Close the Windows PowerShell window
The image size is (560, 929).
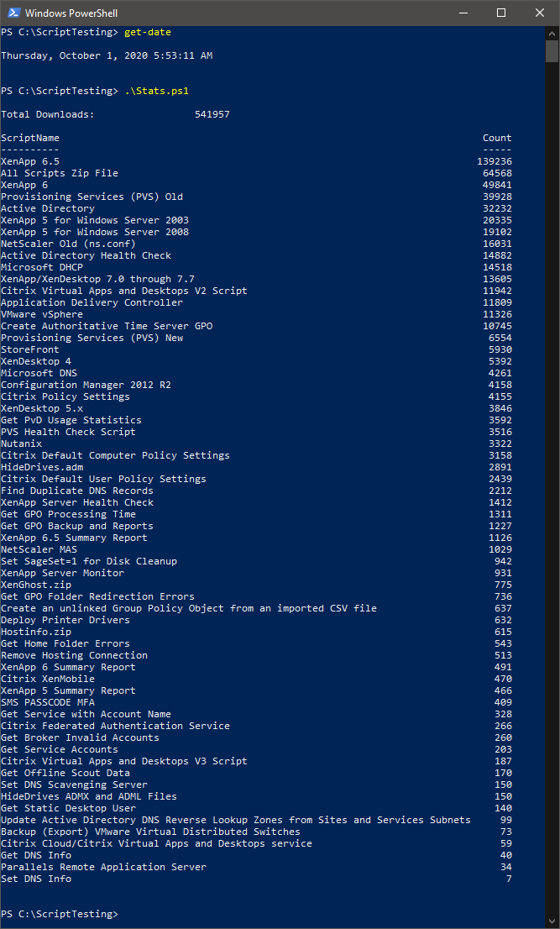click(x=540, y=13)
